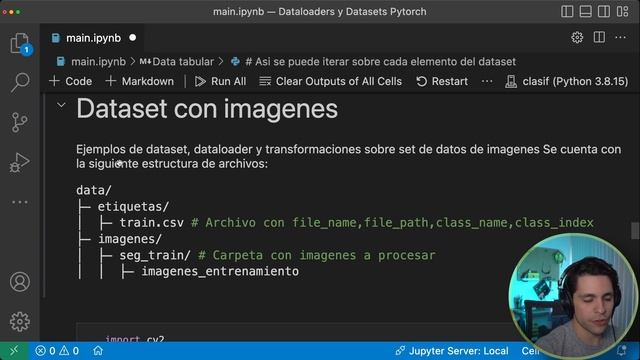The height and width of the screenshot is (360, 640).
Task: Open the Run and Debug view
Action: pyautogui.click(x=20, y=162)
